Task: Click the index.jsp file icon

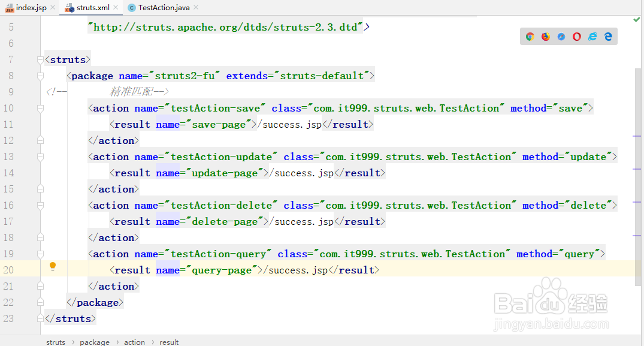Action: point(10,8)
